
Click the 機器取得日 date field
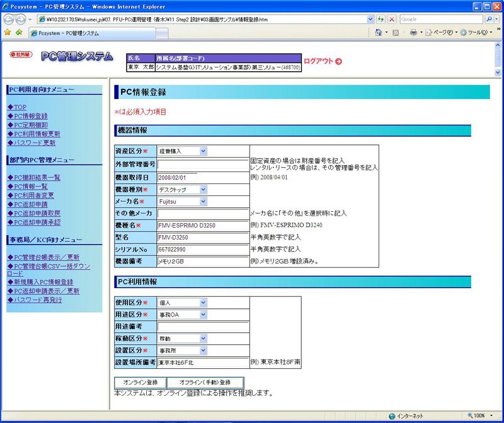click(178, 178)
